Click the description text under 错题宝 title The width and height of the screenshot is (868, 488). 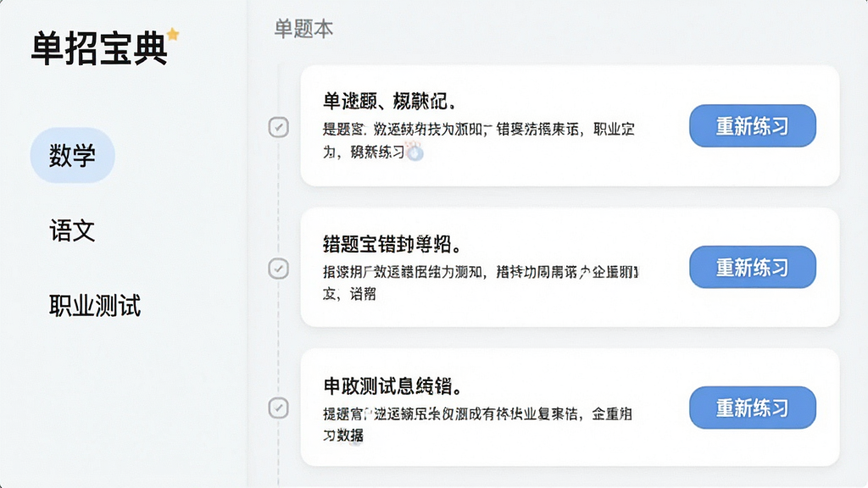[x=481, y=283]
